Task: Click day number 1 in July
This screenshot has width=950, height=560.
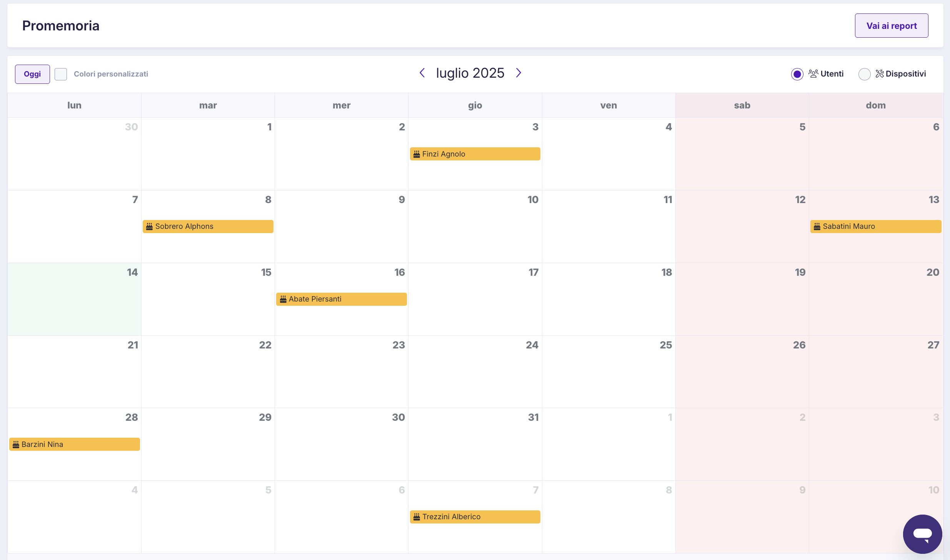Action: [x=270, y=127]
